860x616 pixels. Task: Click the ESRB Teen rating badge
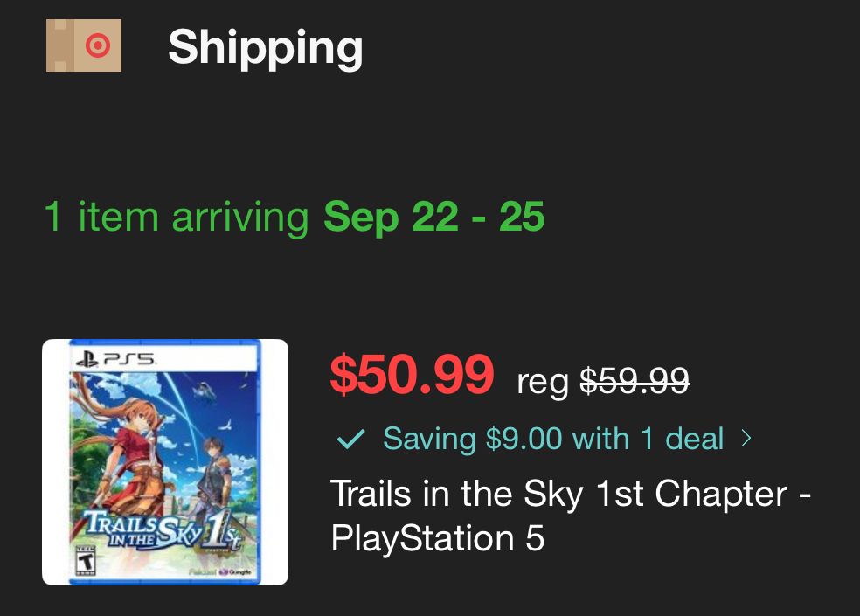coord(86,558)
